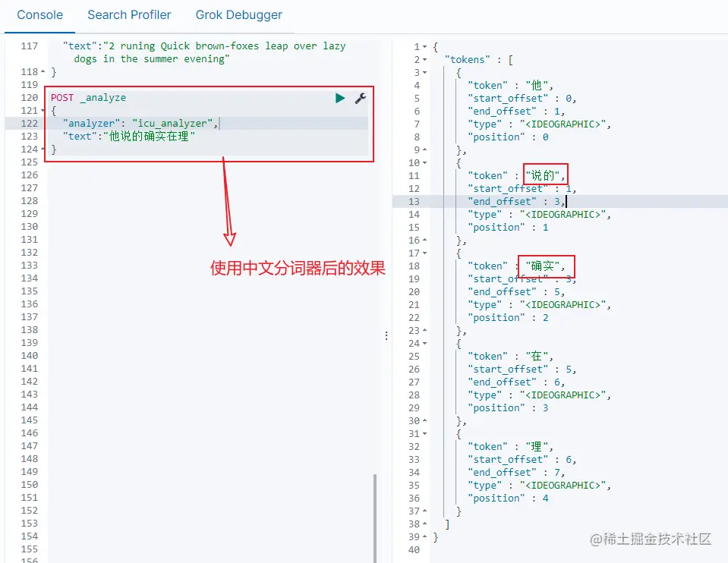Collapse second token object at line 10
The height and width of the screenshot is (563, 728).
424,163
